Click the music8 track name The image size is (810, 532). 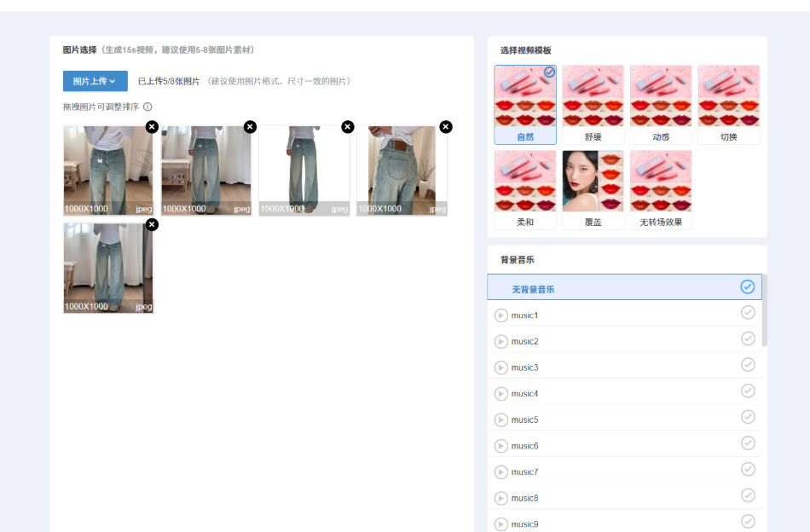(524, 498)
